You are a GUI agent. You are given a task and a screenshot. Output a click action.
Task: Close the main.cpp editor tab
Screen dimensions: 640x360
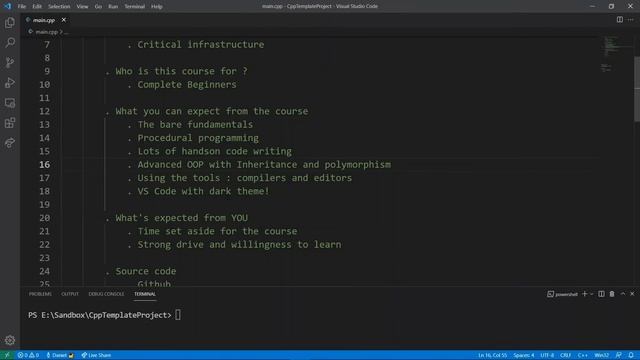point(64,20)
